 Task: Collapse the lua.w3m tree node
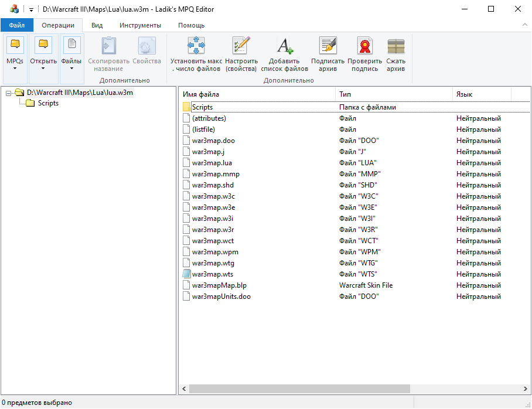click(x=8, y=93)
